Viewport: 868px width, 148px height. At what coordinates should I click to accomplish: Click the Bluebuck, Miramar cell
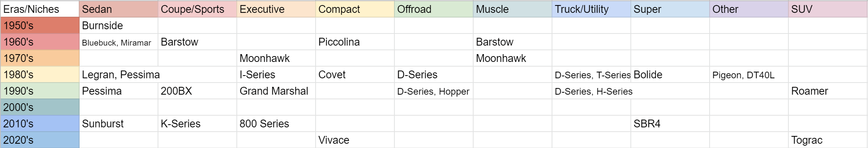(x=119, y=42)
